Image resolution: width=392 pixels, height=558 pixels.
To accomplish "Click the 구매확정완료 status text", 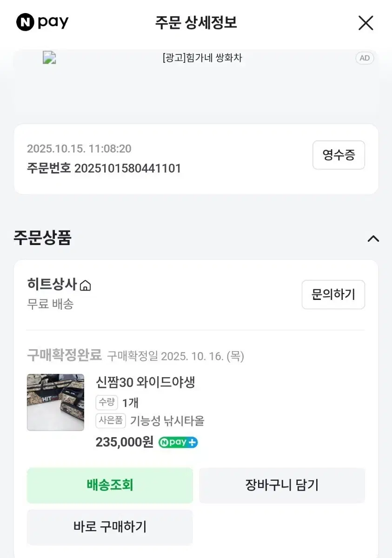I will click(64, 356).
